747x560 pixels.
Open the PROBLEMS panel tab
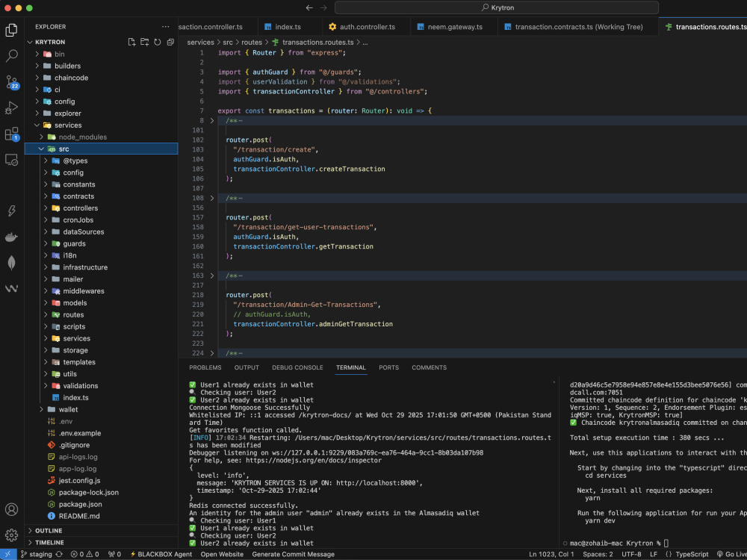205,367
